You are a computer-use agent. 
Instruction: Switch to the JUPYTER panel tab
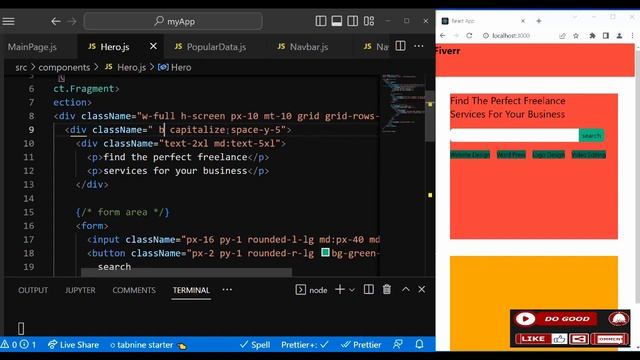click(x=80, y=290)
